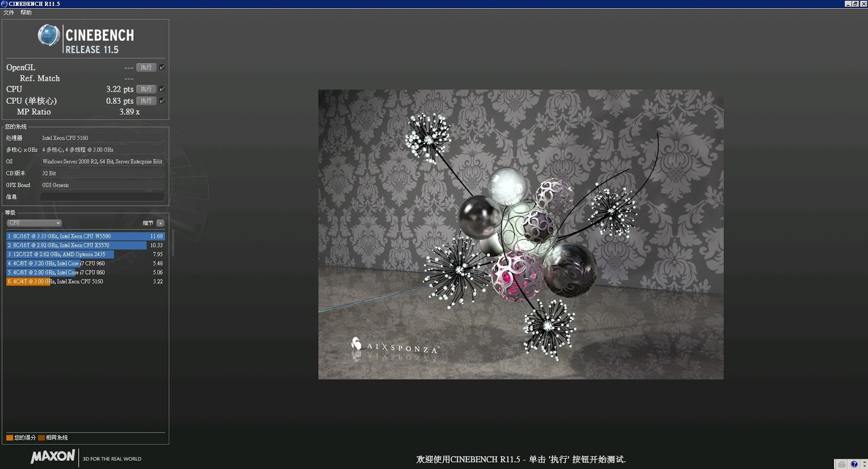Run the CPU (单核心) benchmark 执行
The image size is (868, 469).
pos(146,101)
